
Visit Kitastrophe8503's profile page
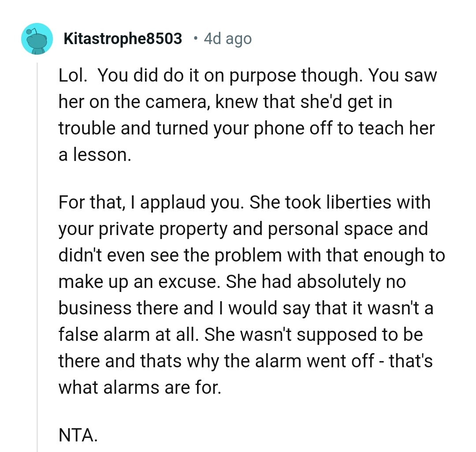[x=122, y=38]
